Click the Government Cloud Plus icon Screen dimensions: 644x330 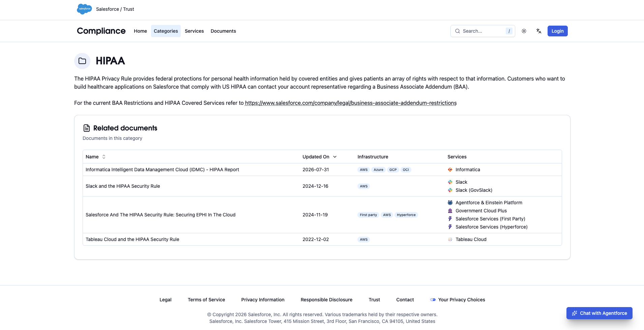450,211
